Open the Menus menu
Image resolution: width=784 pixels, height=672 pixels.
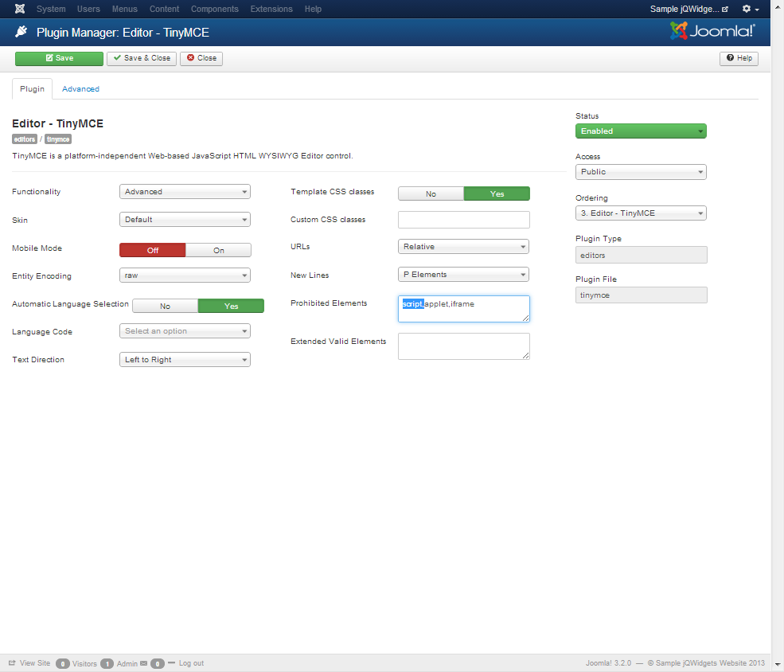coord(124,9)
